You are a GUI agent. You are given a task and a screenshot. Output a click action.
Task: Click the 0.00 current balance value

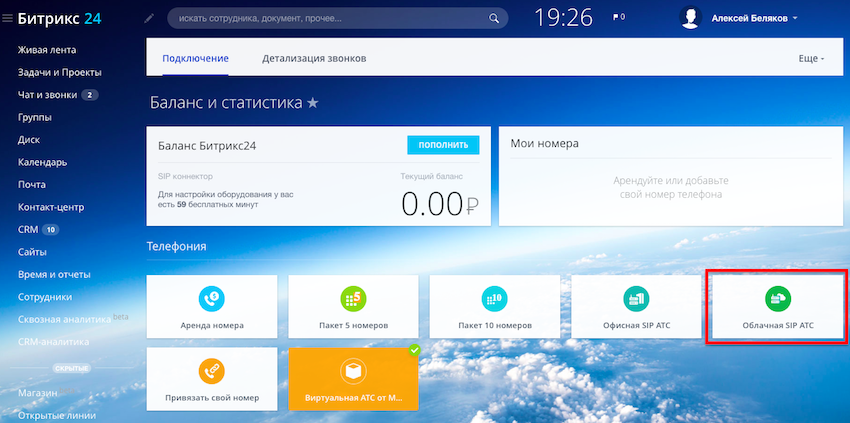[440, 204]
